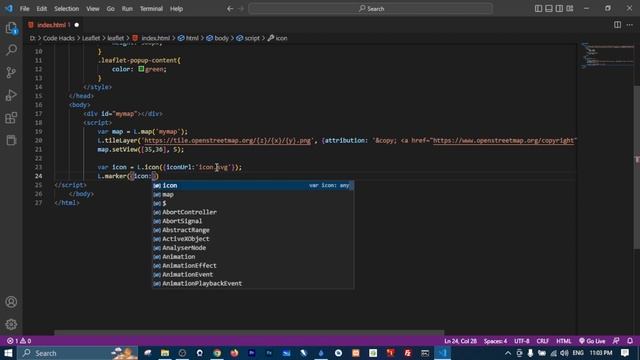
Task: Open the Search view in activity bar
Action: 11,50
